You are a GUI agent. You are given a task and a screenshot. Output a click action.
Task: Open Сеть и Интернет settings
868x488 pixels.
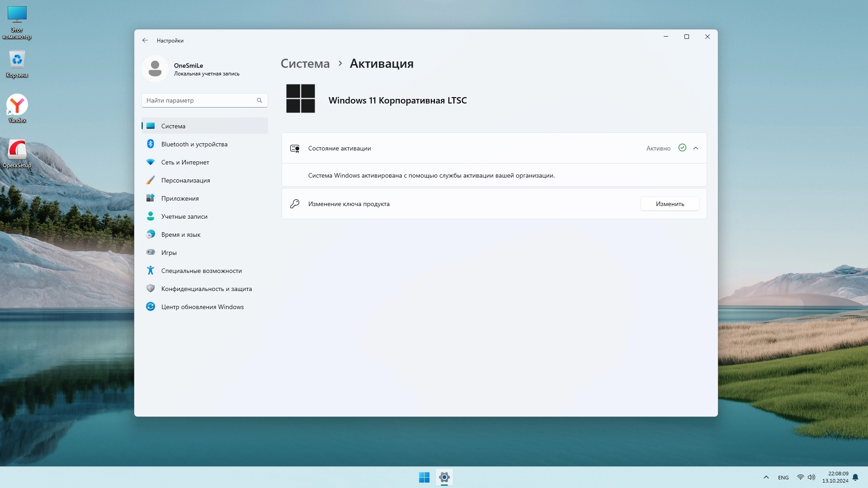185,162
